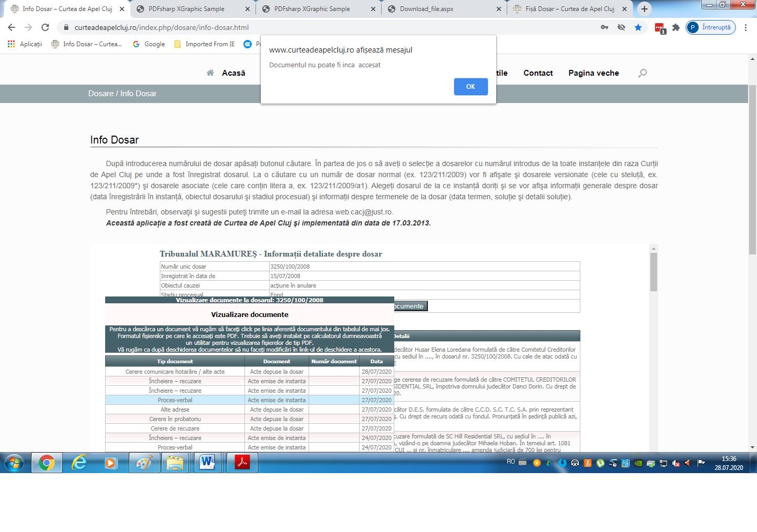The image size is (757, 532).
Task: Click RO language indicator
Action: tap(511, 462)
